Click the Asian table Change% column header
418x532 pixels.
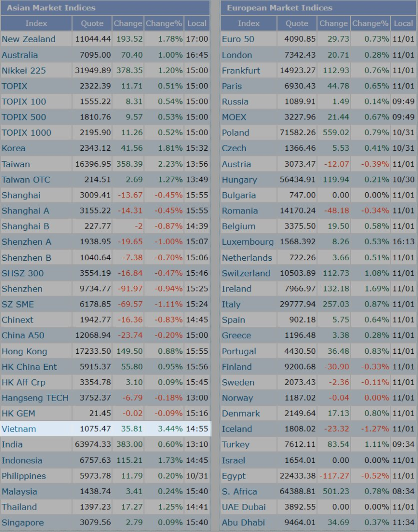164,23
